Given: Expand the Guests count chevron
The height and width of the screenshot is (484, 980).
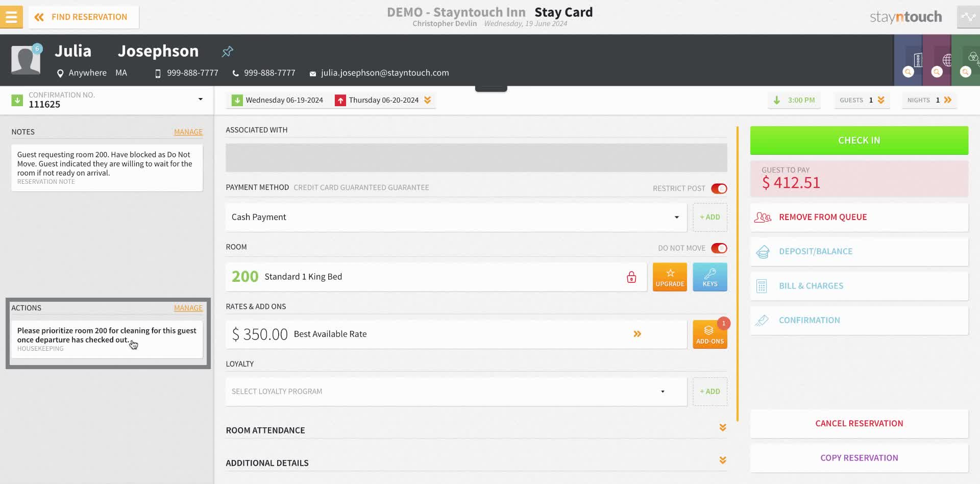Looking at the screenshot, I should pyautogui.click(x=881, y=100).
